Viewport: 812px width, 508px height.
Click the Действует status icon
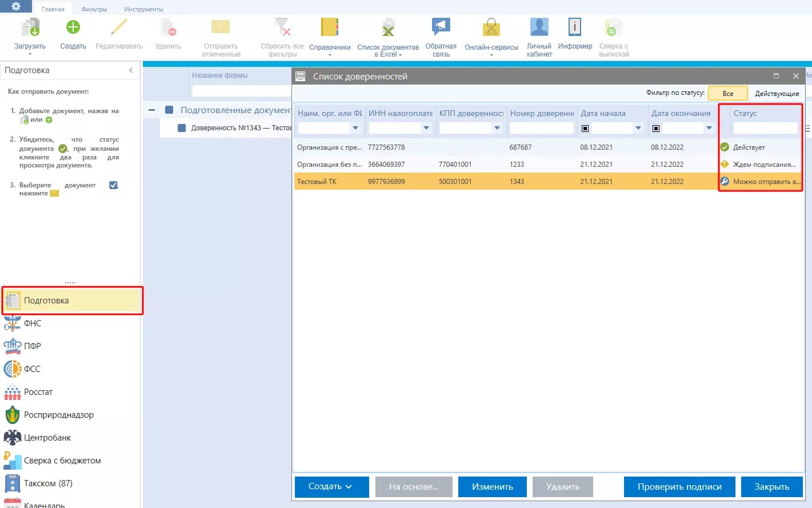725,147
